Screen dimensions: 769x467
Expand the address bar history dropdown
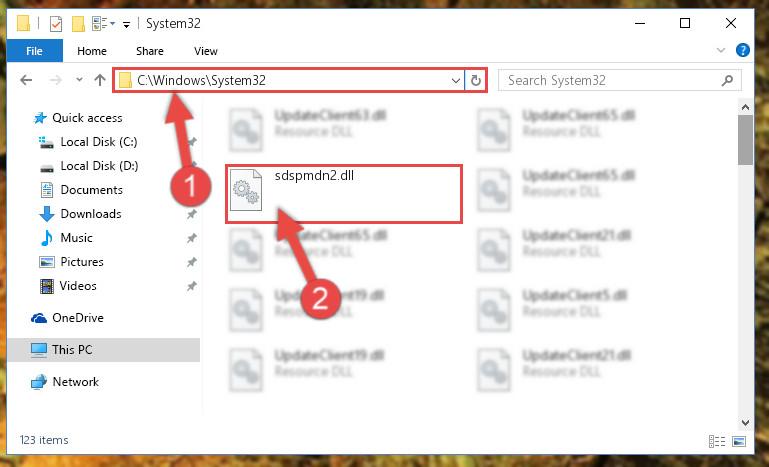[456, 80]
